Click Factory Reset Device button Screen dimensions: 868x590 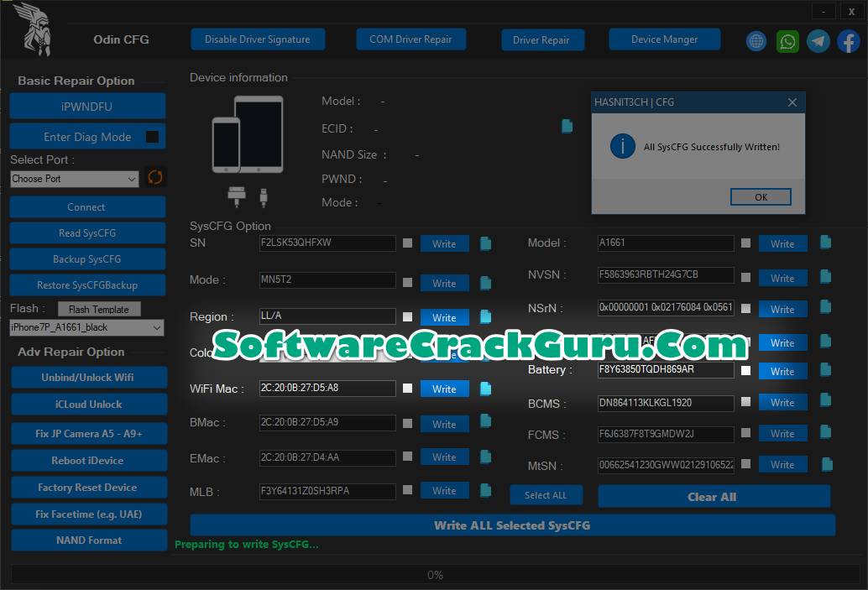(x=89, y=487)
